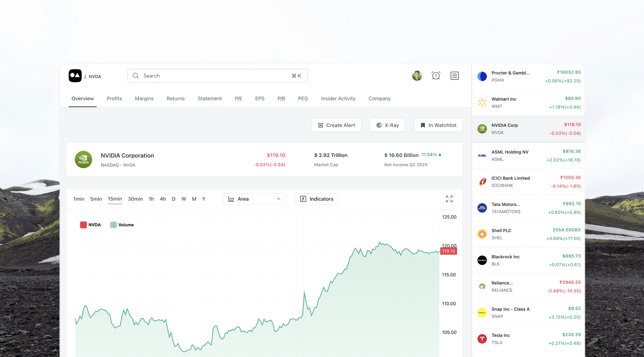
Task: Toggle the NVDA series legend
Action: (x=90, y=225)
